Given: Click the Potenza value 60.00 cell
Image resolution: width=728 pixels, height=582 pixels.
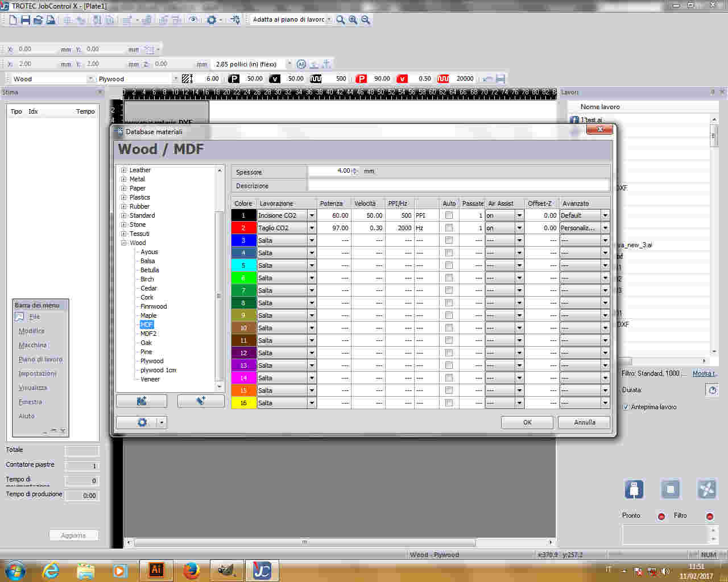Looking at the screenshot, I should pos(334,215).
